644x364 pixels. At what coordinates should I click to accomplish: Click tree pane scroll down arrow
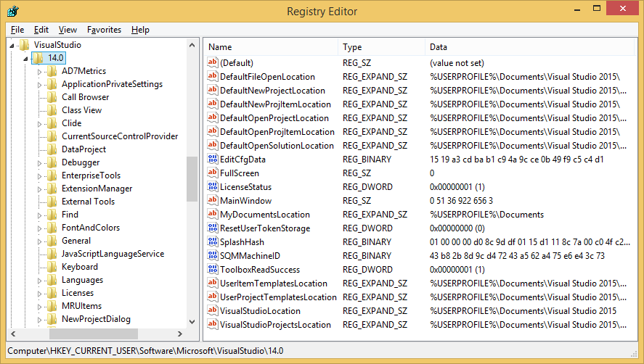point(192,322)
